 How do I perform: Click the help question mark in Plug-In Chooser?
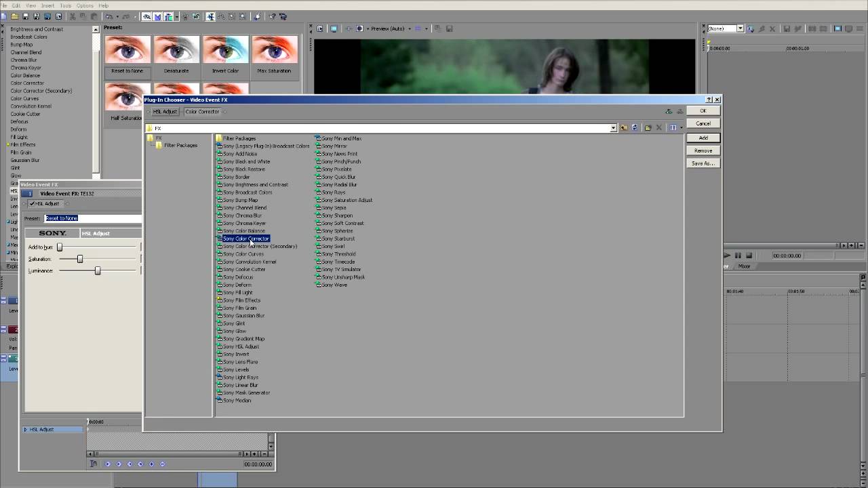point(709,100)
